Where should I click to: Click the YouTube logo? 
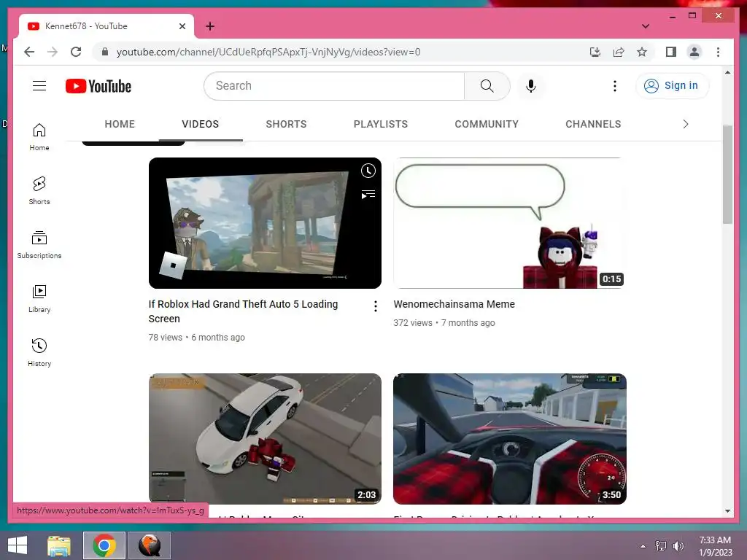pyautogui.click(x=98, y=86)
